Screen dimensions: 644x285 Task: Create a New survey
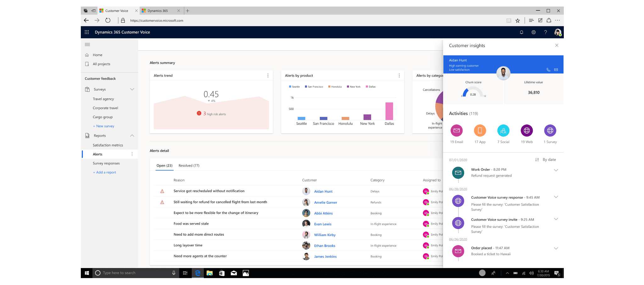coord(103,126)
